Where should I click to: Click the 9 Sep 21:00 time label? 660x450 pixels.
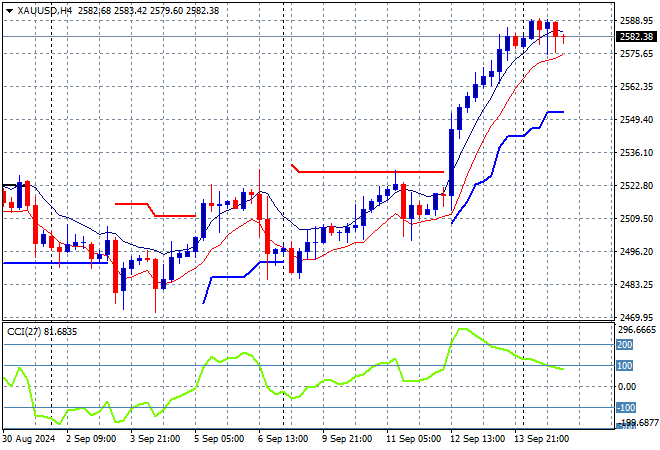346,439
